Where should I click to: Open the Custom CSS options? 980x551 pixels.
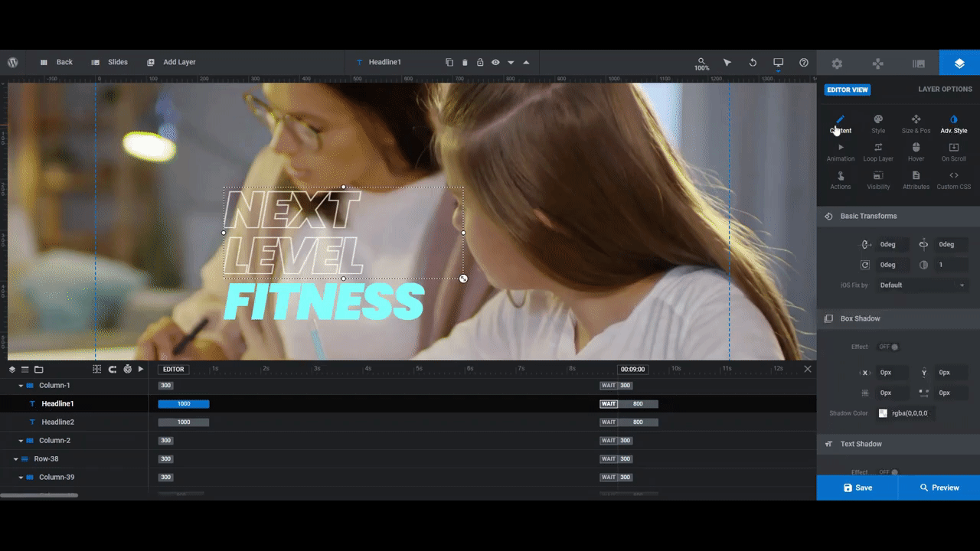click(x=954, y=181)
